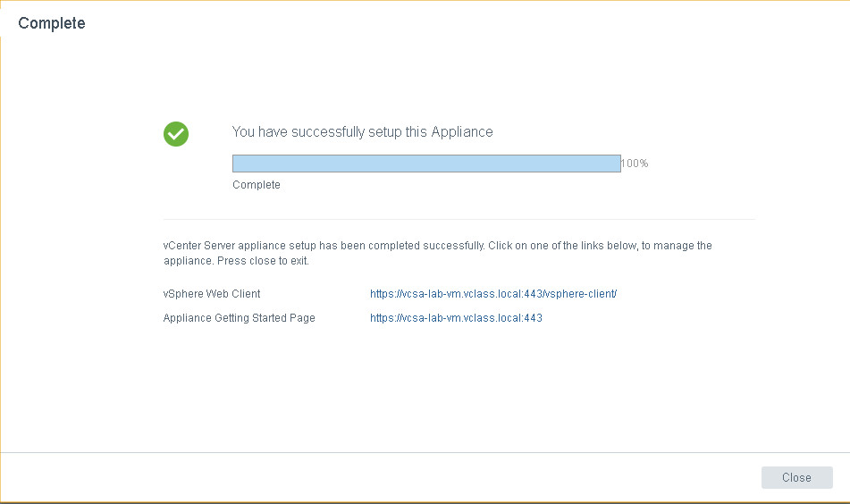Click the Complete status under progress bar

coord(257,185)
